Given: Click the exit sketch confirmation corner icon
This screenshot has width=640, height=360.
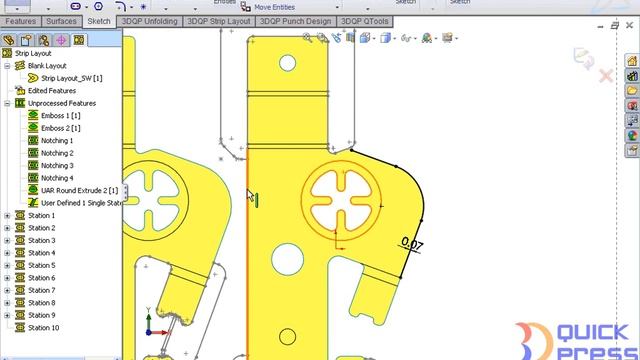Looking at the screenshot, I should pos(584,59).
